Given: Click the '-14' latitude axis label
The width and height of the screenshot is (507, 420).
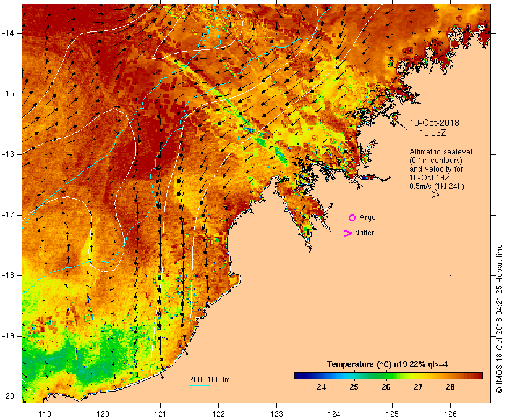Looking at the screenshot, I should click(8, 33).
